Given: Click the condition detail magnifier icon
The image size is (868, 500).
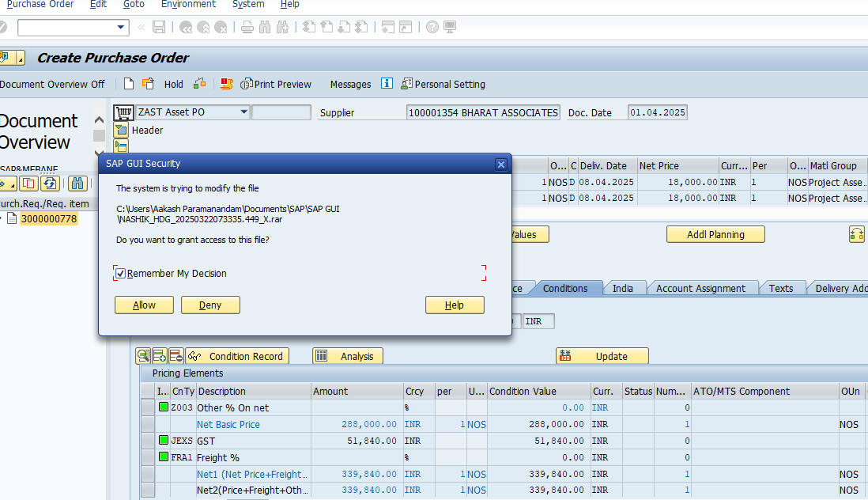Looking at the screenshot, I should (x=143, y=356).
